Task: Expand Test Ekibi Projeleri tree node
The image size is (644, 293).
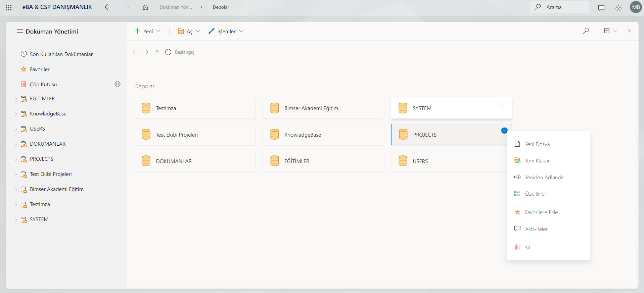Action: pos(16,175)
